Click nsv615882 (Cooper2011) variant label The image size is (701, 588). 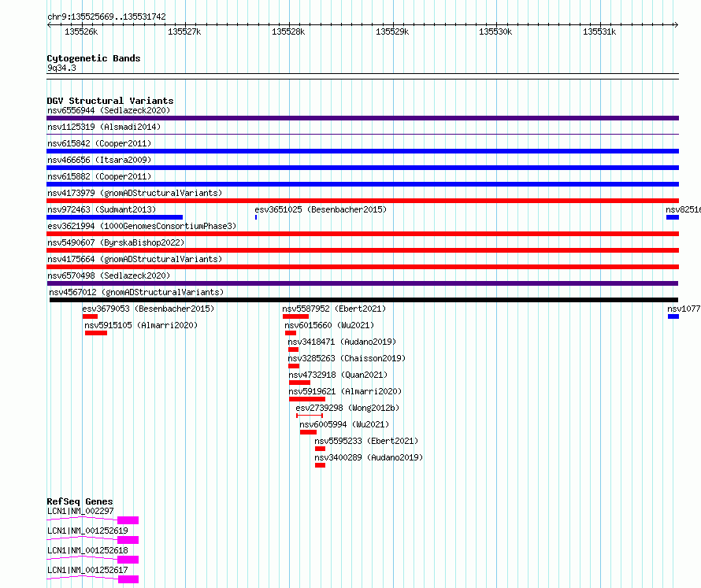point(99,176)
